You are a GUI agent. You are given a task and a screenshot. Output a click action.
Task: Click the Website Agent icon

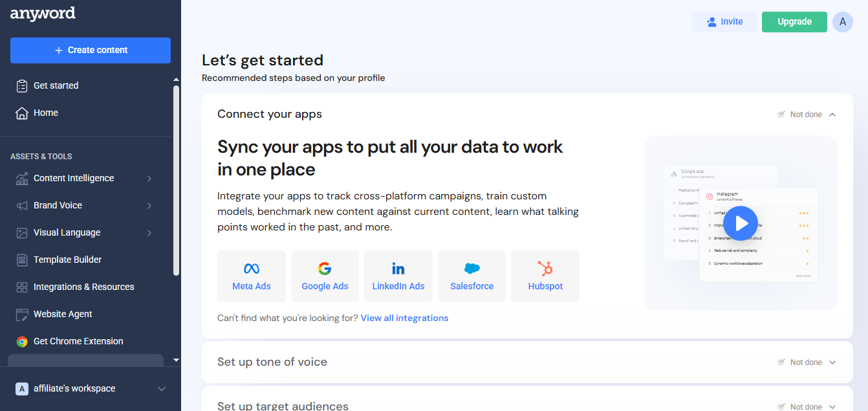tap(22, 314)
